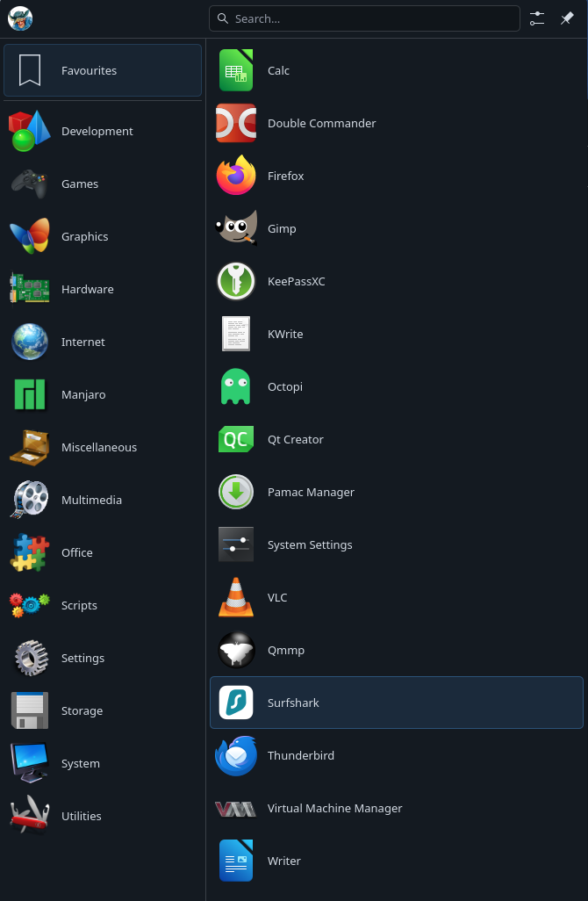Launch Firefox from its icon
Image resolution: width=588 pixels, height=901 pixels.
click(236, 176)
